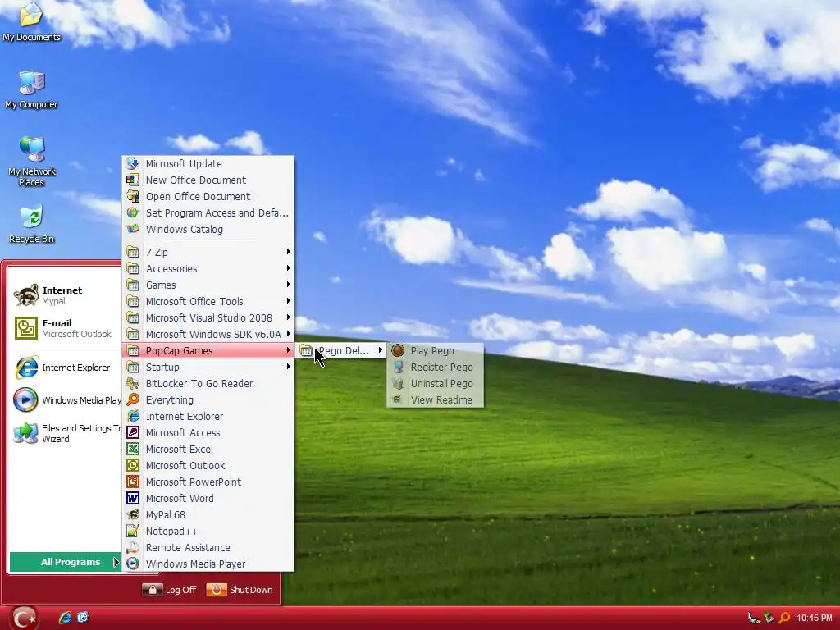Click the New Office Document icon
This screenshot has width=840, height=630.
coord(133,180)
